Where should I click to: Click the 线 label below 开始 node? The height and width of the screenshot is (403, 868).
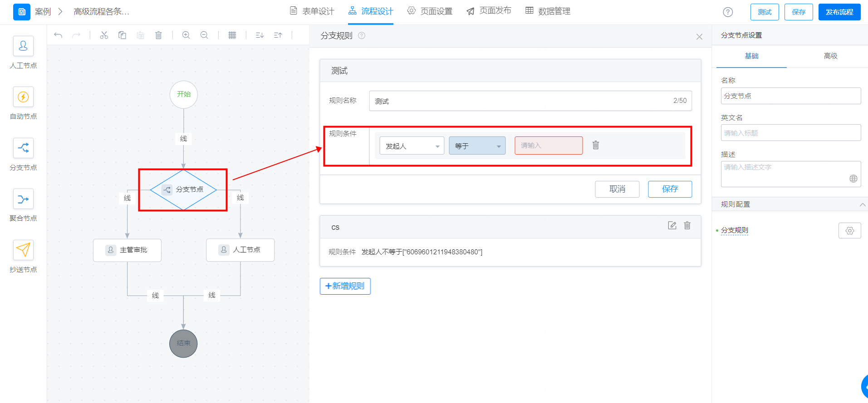coord(183,139)
